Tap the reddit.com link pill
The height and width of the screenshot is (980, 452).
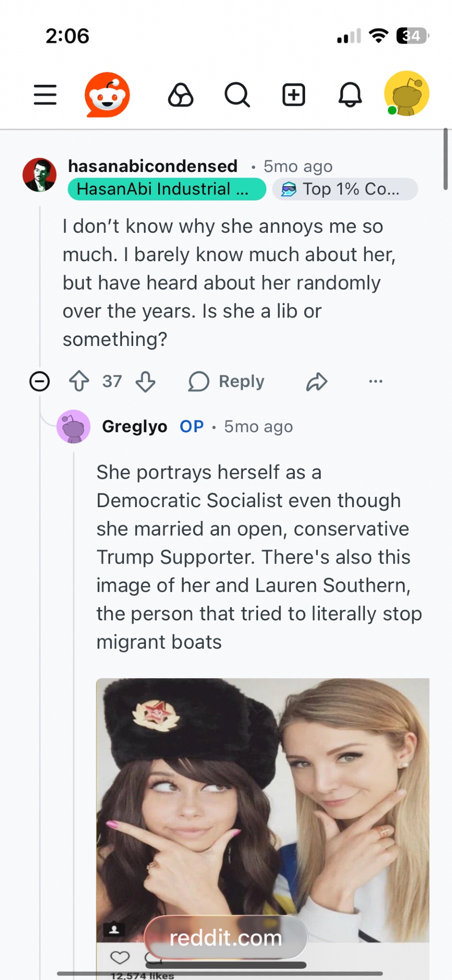tap(226, 937)
